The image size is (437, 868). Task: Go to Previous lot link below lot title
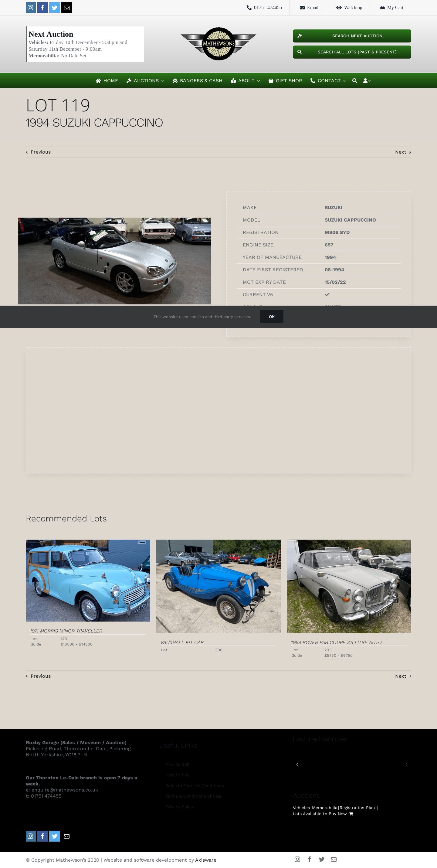point(39,152)
